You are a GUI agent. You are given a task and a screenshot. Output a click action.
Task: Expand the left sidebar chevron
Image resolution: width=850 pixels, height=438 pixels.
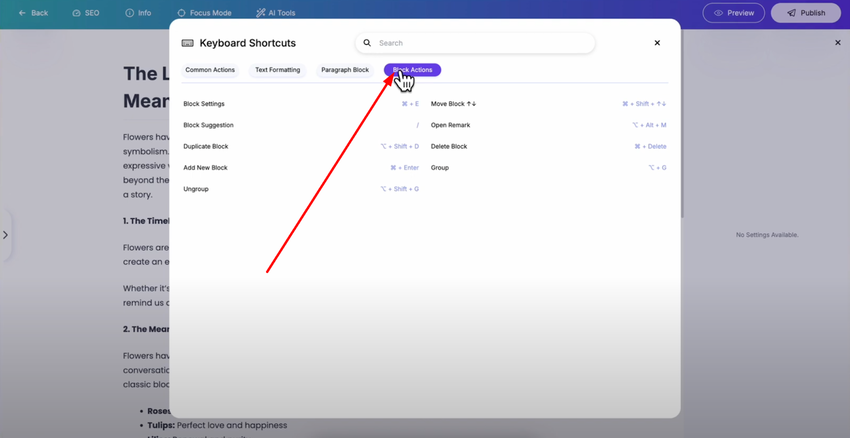[x=5, y=235]
